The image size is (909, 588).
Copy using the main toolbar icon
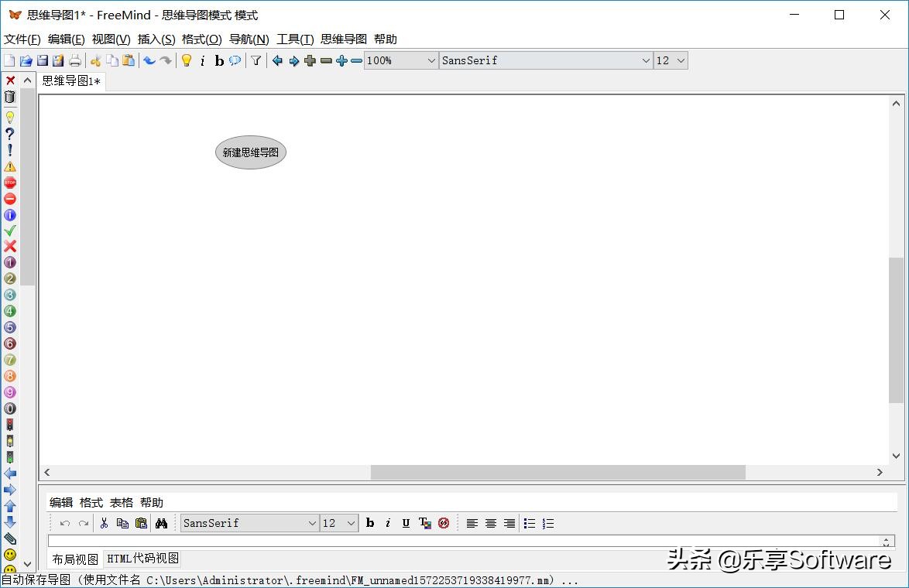[112, 61]
